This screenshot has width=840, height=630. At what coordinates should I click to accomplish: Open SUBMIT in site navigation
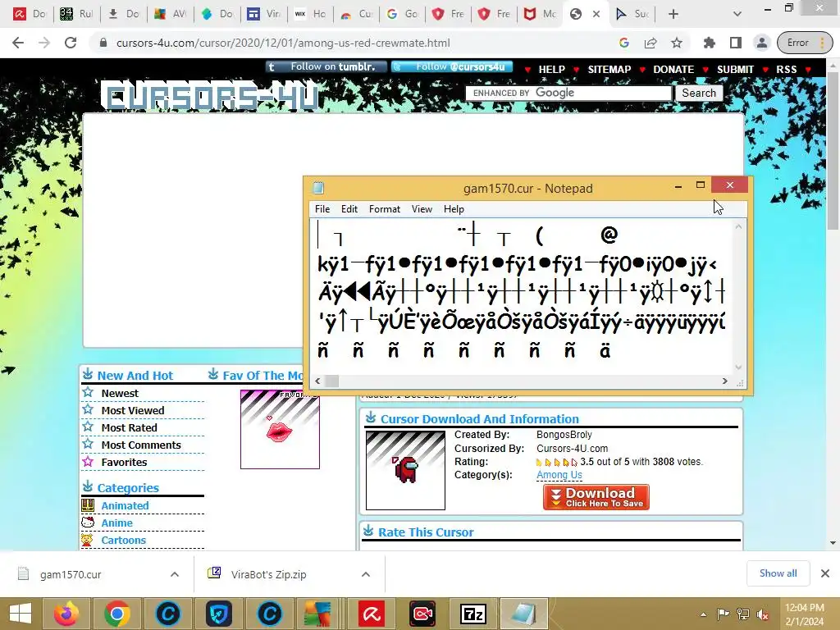click(735, 70)
